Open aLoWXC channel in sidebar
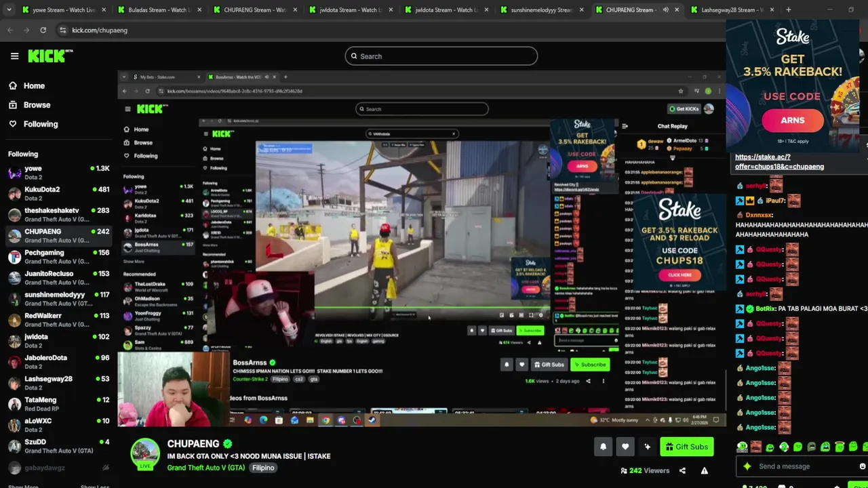 (58, 424)
